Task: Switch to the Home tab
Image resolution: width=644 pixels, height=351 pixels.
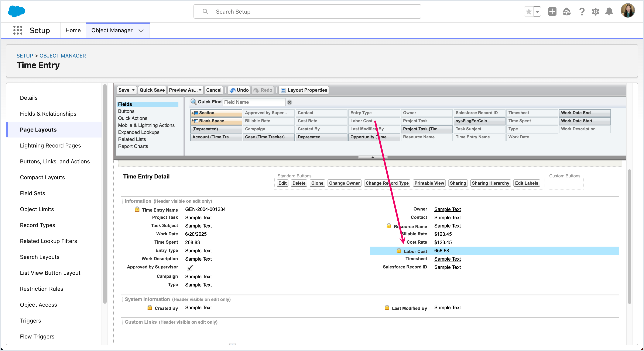Action: 73,30
